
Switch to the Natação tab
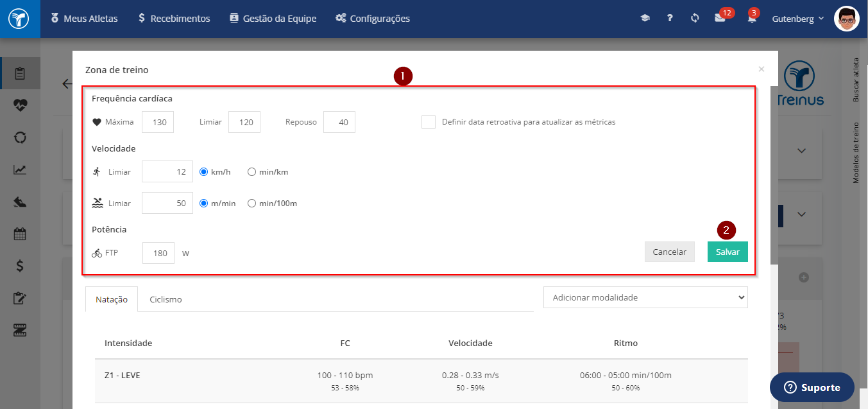112,299
